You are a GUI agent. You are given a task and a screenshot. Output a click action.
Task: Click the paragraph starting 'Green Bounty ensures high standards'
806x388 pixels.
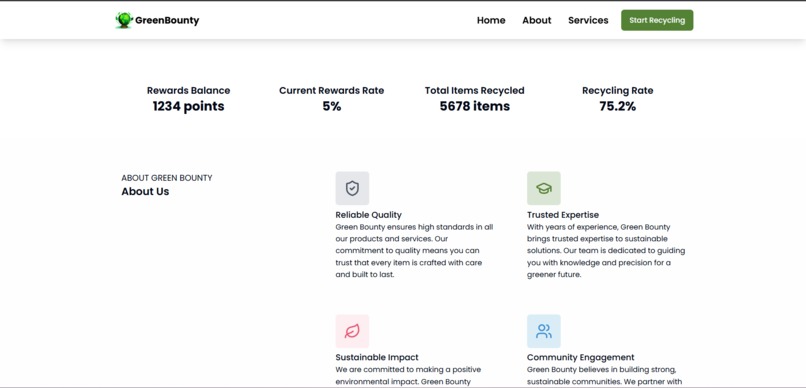[414, 251]
